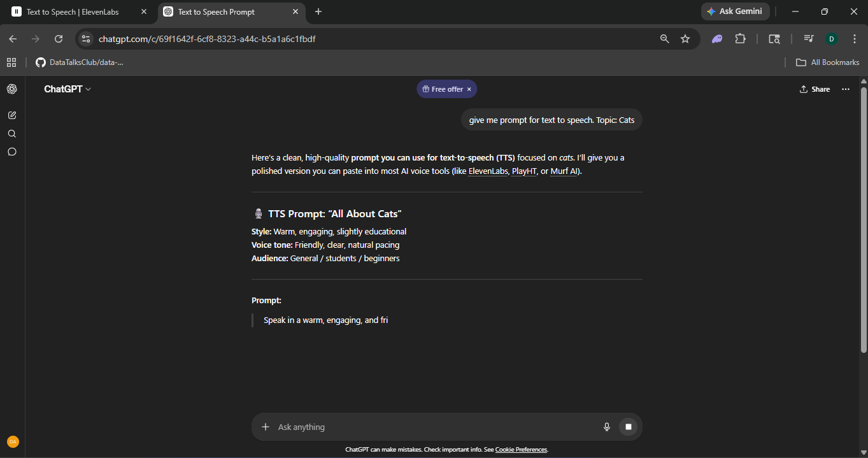Open the tab search icon in toolbar
The height and width of the screenshot is (458, 868).
pos(774,39)
